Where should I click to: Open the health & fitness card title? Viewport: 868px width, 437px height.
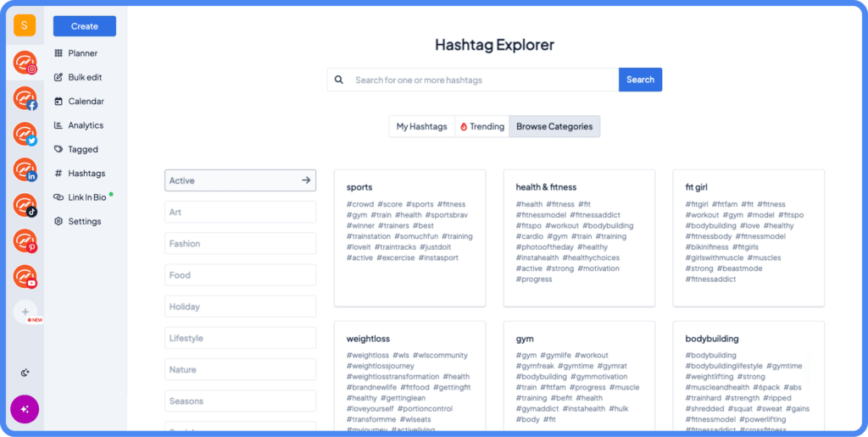tap(546, 187)
